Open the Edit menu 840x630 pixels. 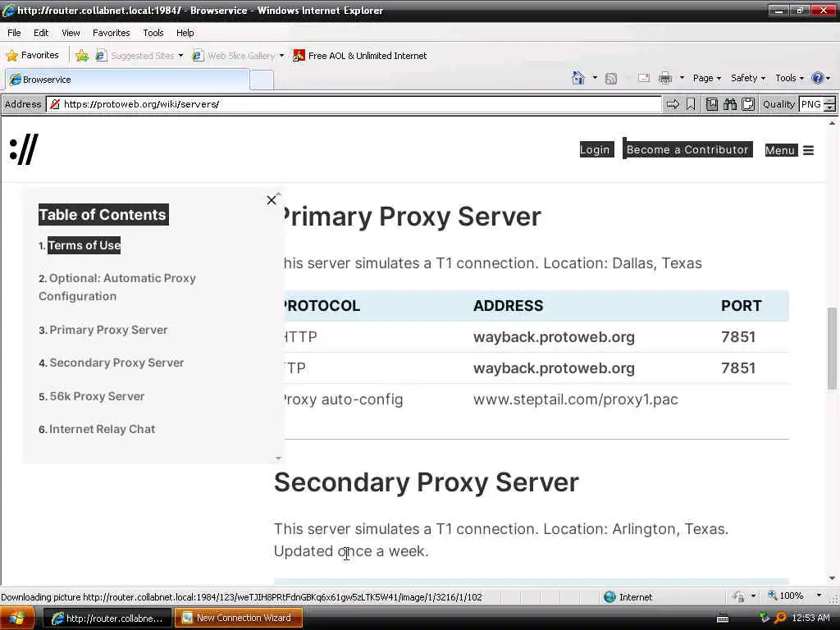pyautogui.click(x=41, y=33)
